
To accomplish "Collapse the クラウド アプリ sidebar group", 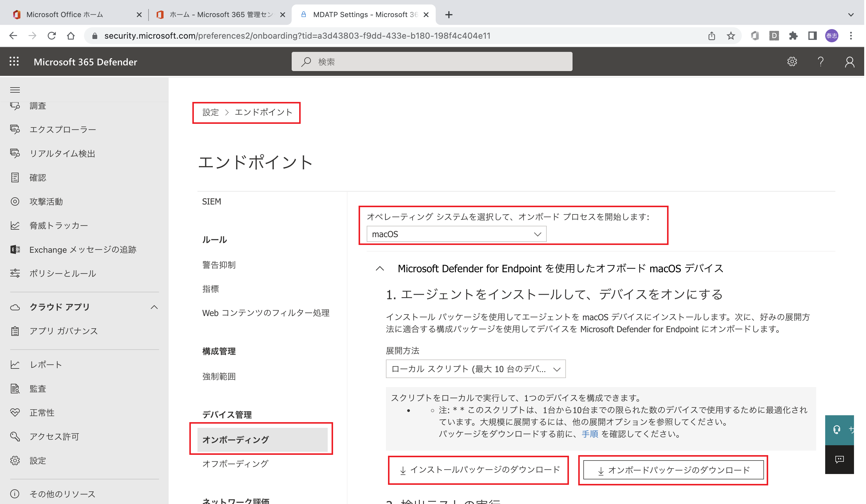I will click(155, 308).
